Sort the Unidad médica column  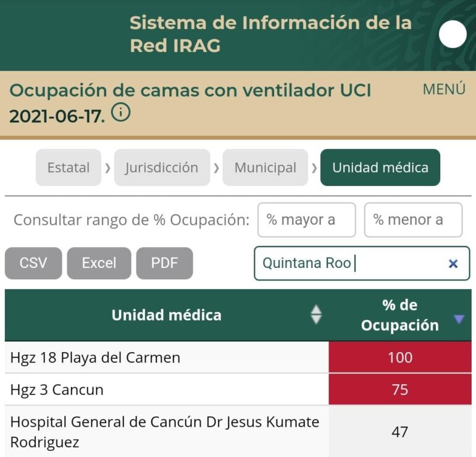coord(316,315)
